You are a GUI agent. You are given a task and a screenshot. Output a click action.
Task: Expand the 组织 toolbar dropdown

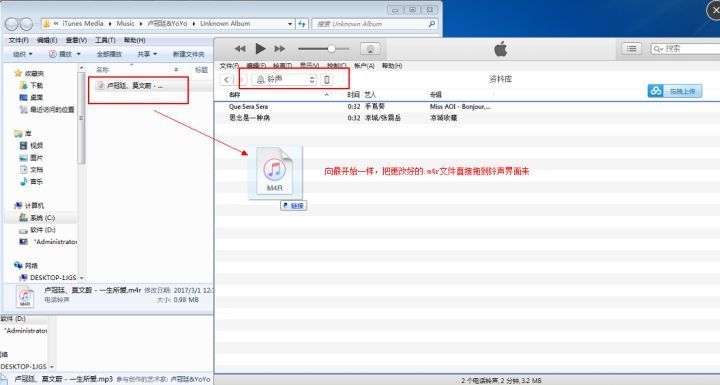click(22, 54)
